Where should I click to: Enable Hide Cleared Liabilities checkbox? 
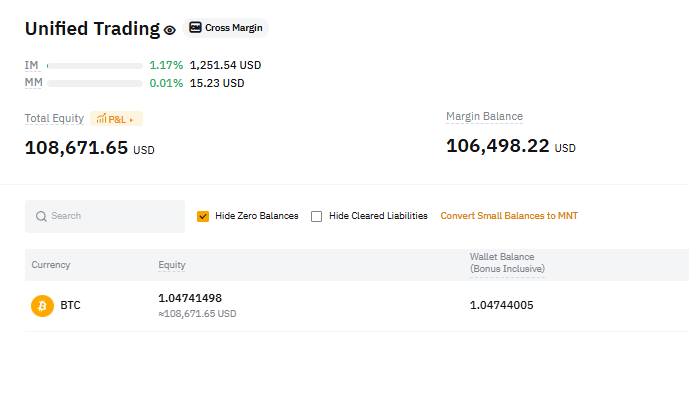point(316,216)
